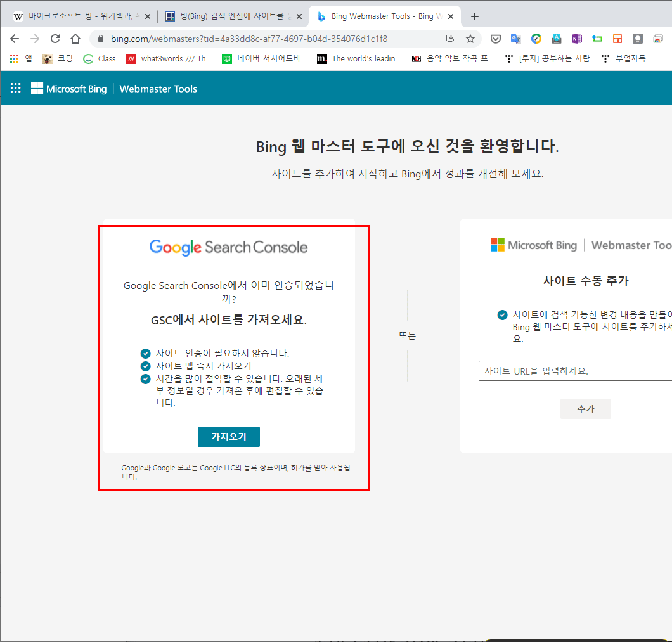Click the site info lock icon
This screenshot has height=642, width=672.
click(x=101, y=39)
